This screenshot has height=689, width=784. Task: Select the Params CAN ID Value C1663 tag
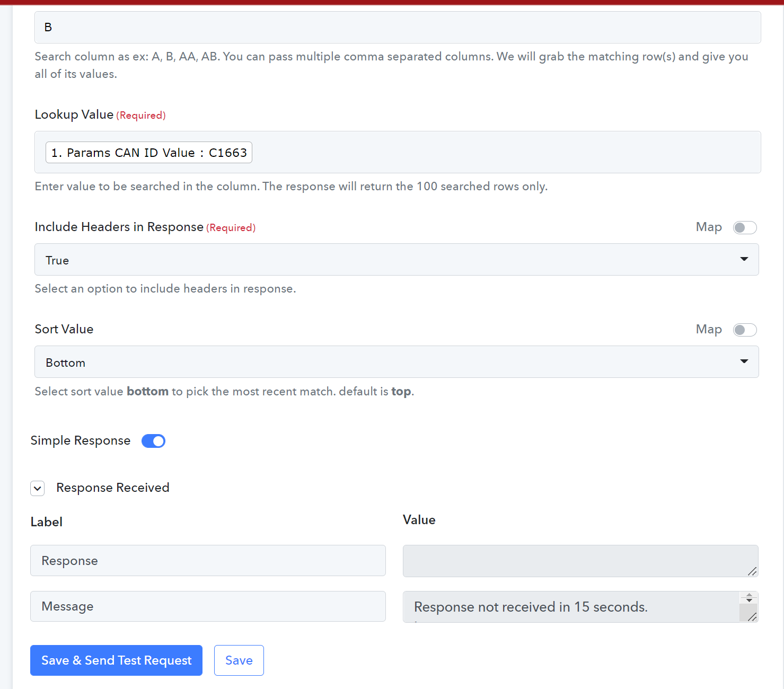click(x=149, y=153)
